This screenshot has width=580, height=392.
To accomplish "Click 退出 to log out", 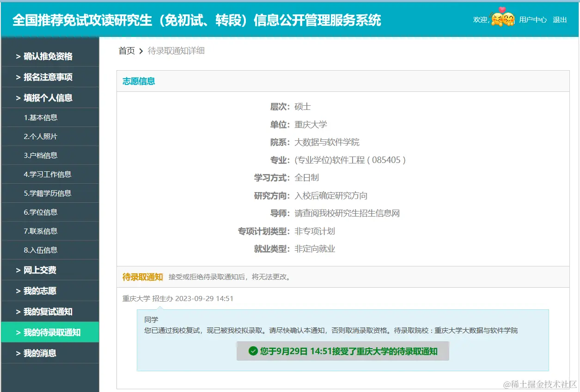I will (560, 20).
